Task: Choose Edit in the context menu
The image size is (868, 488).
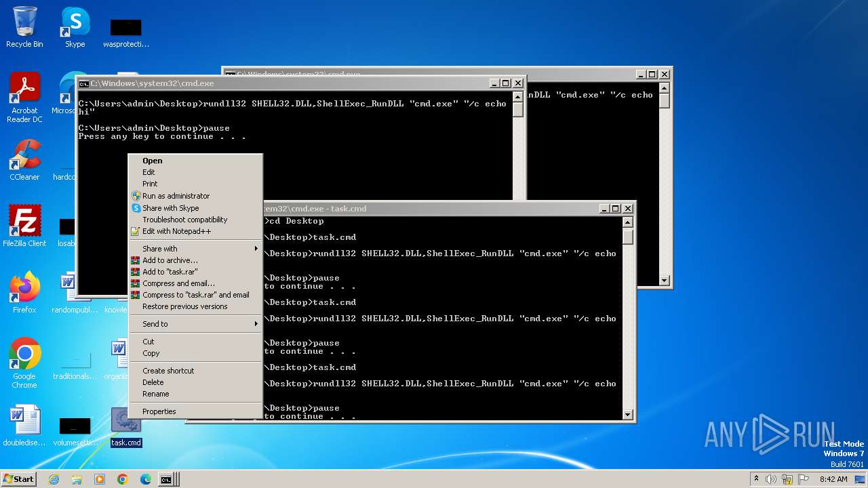Action: [195, 172]
